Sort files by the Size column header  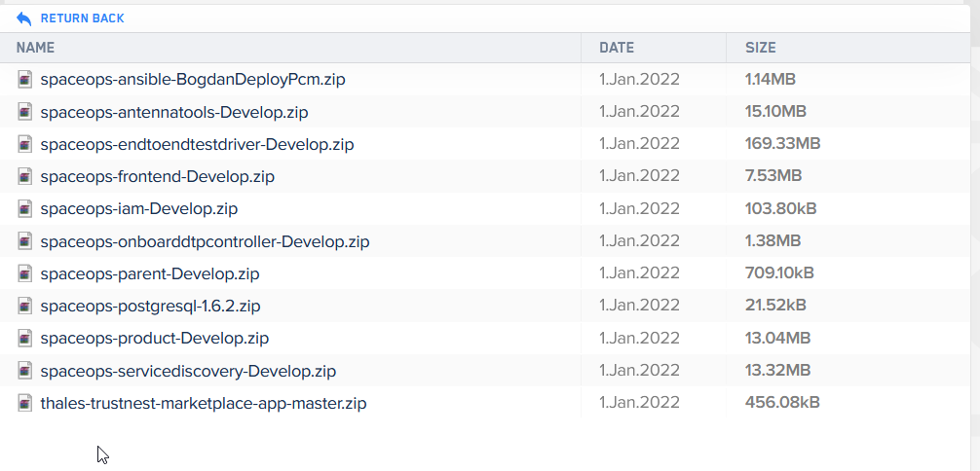pyautogui.click(x=761, y=48)
